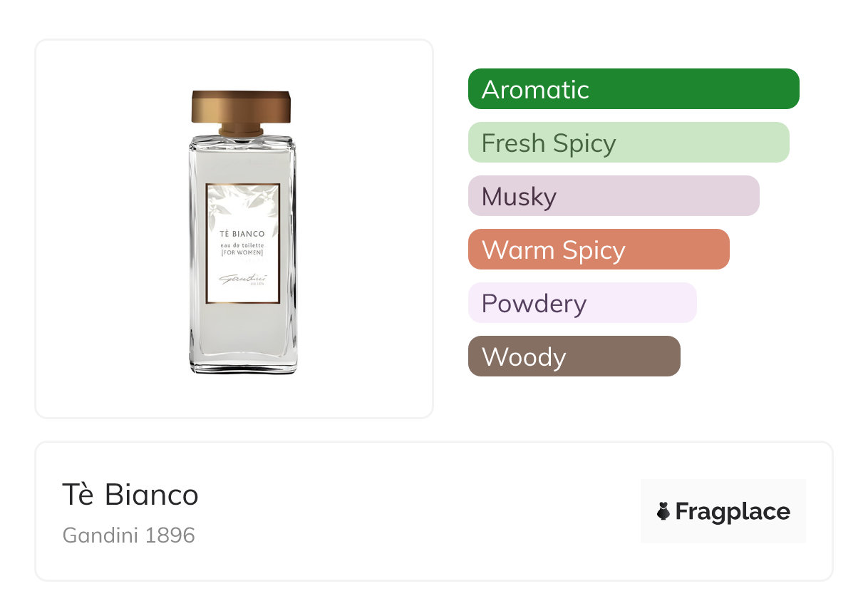The image size is (868, 616).
Task: Click the [FOR WOMEN] text on bottle
Action: tap(242, 253)
